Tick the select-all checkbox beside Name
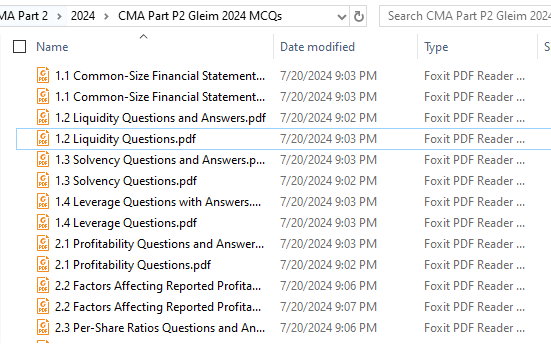 point(19,46)
